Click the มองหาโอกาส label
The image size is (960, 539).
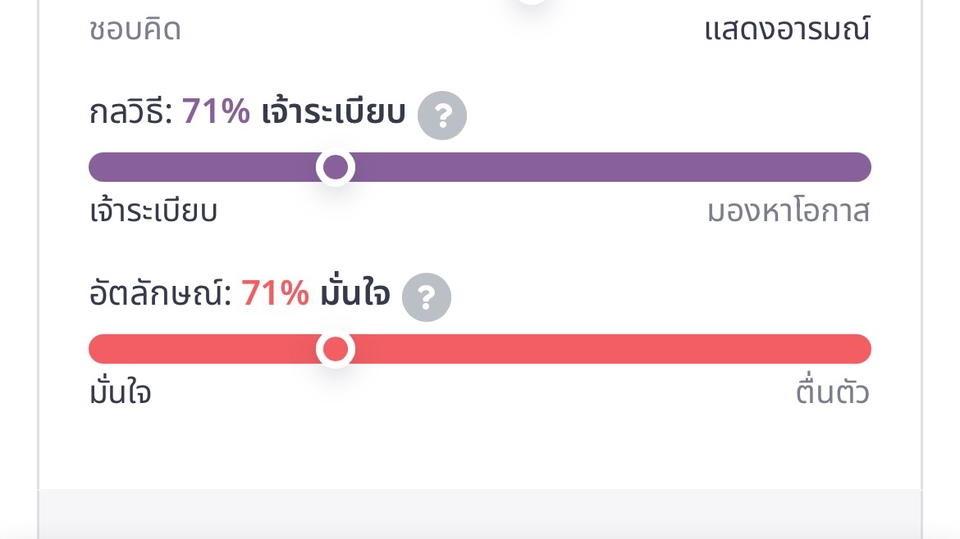click(788, 212)
